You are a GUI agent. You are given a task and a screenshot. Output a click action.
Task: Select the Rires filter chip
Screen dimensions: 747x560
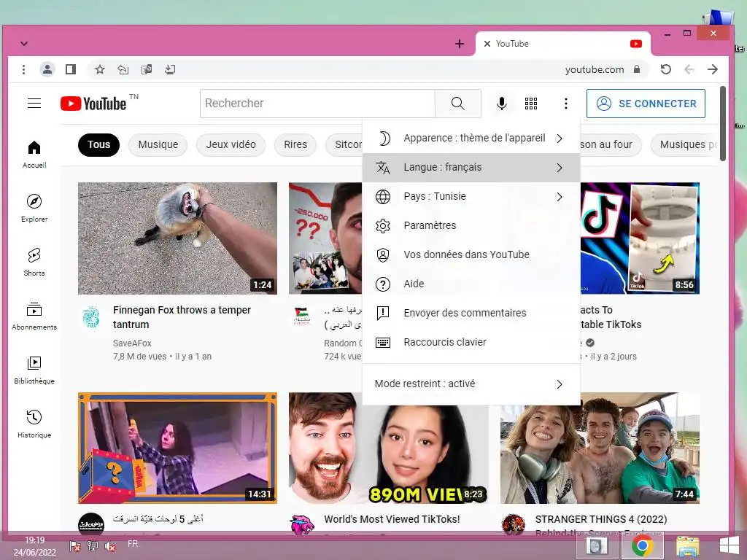tap(295, 145)
